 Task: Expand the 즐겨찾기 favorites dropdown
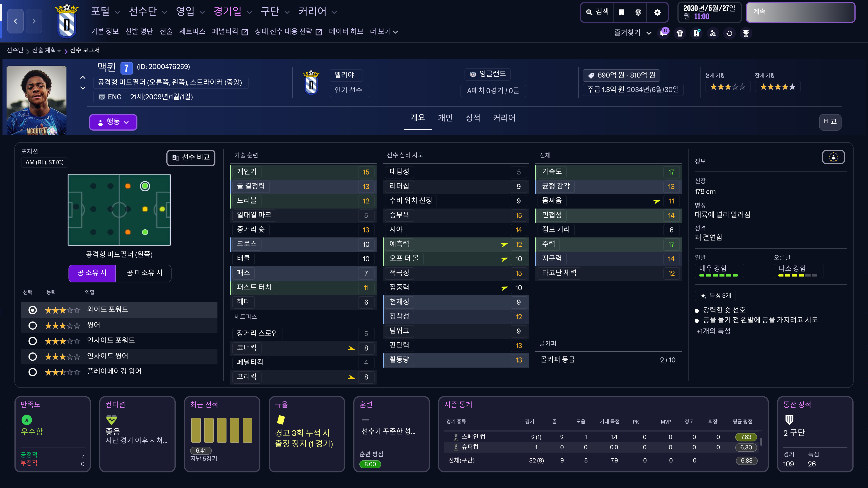tap(632, 33)
